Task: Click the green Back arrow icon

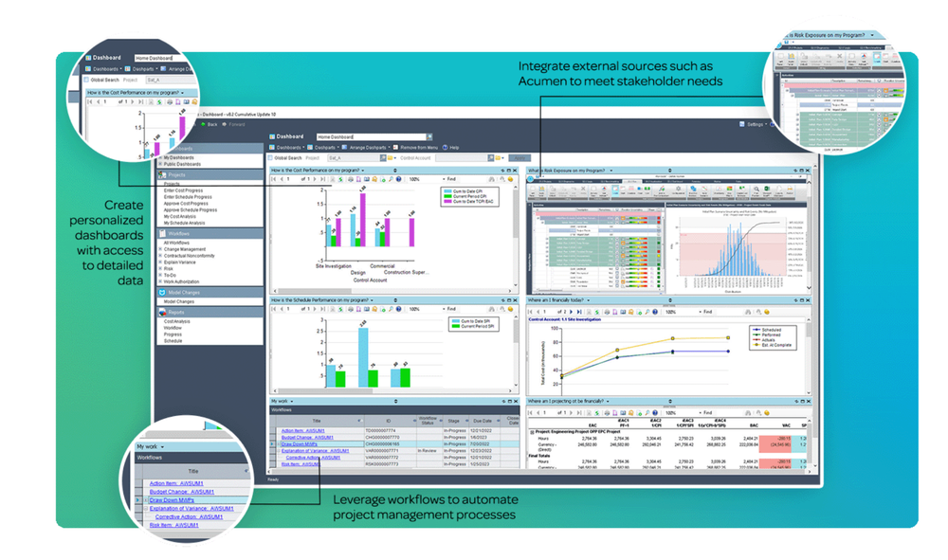Action: pyautogui.click(x=203, y=124)
